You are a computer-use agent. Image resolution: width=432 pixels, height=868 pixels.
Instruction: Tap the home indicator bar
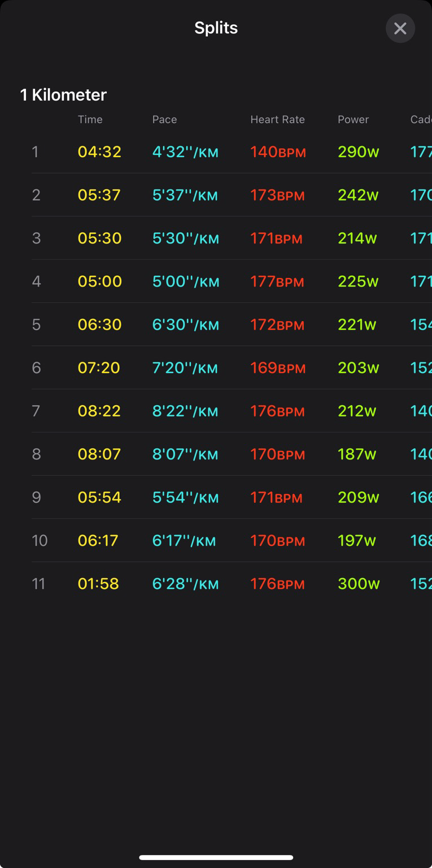(x=216, y=857)
